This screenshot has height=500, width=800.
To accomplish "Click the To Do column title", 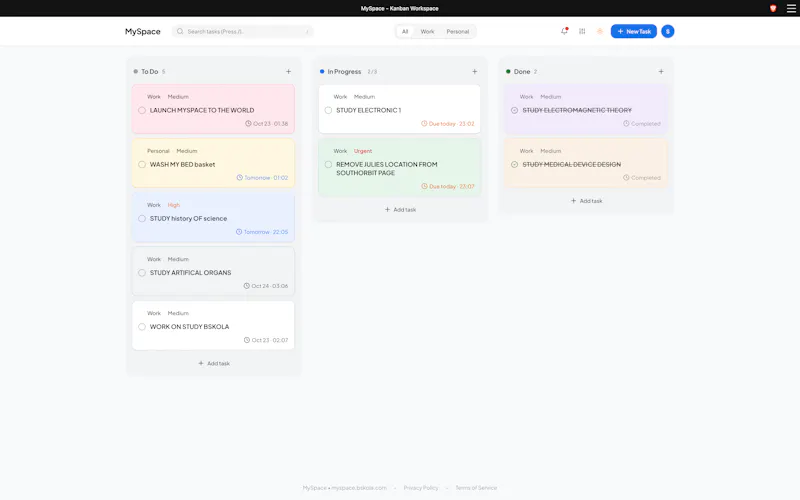I will [x=149, y=71].
